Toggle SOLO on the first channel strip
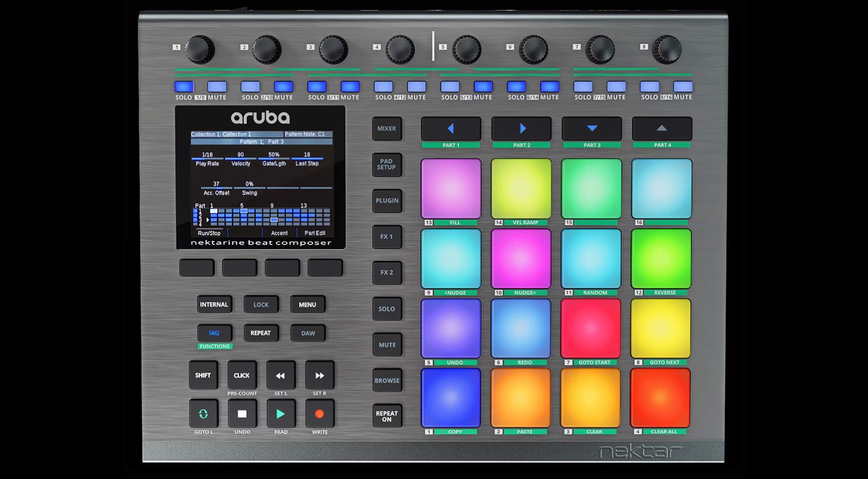The image size is (868, 479). (x=184, y=87)
